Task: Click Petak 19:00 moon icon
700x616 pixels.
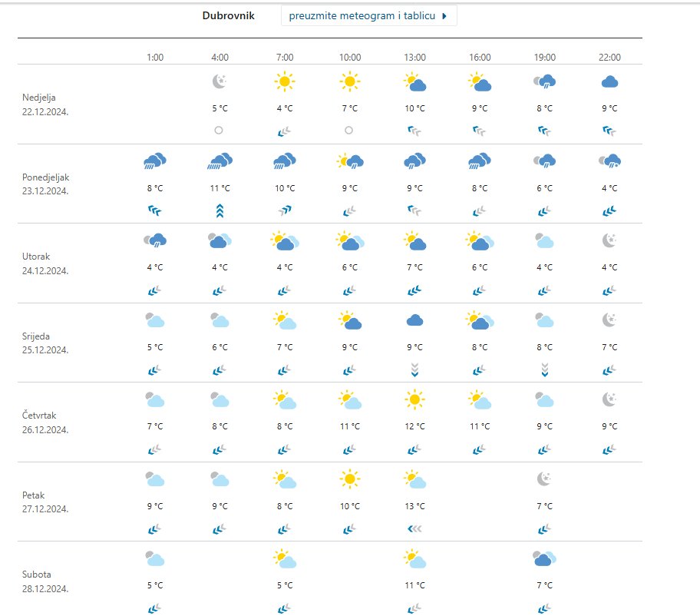Action: [x=545, y=479]
